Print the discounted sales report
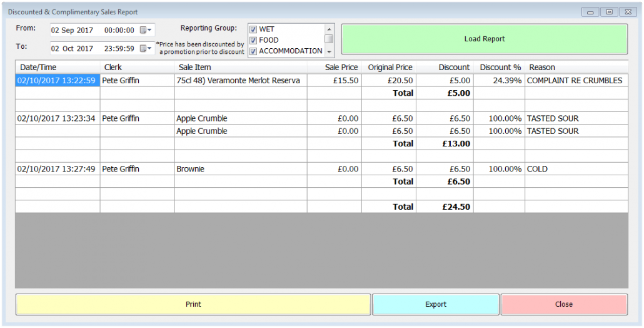The width and height of the screenshot is (644, 328). pyautogui.click(x=193, y=305)
